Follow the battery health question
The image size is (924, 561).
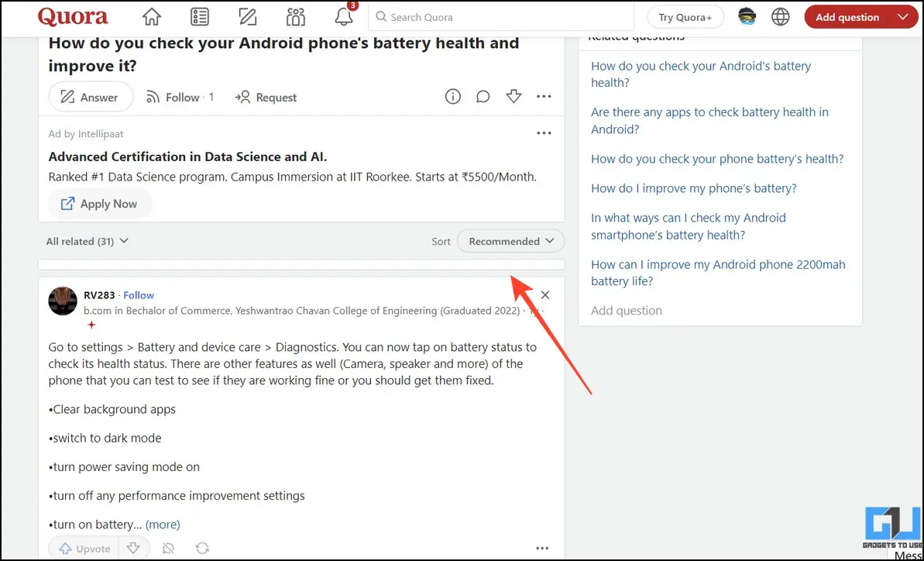click(x=180, y=97)
